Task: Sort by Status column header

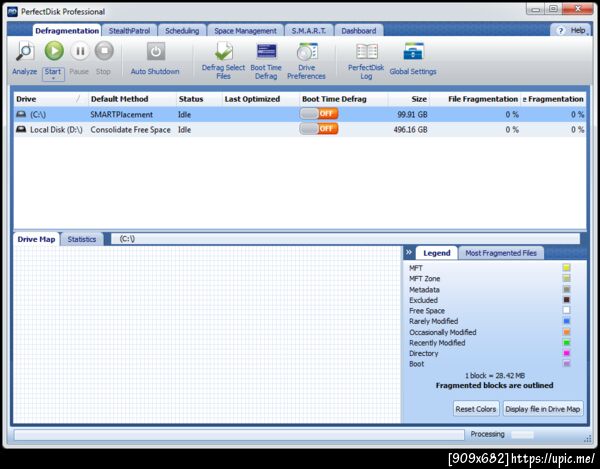Action: (199, 99)
